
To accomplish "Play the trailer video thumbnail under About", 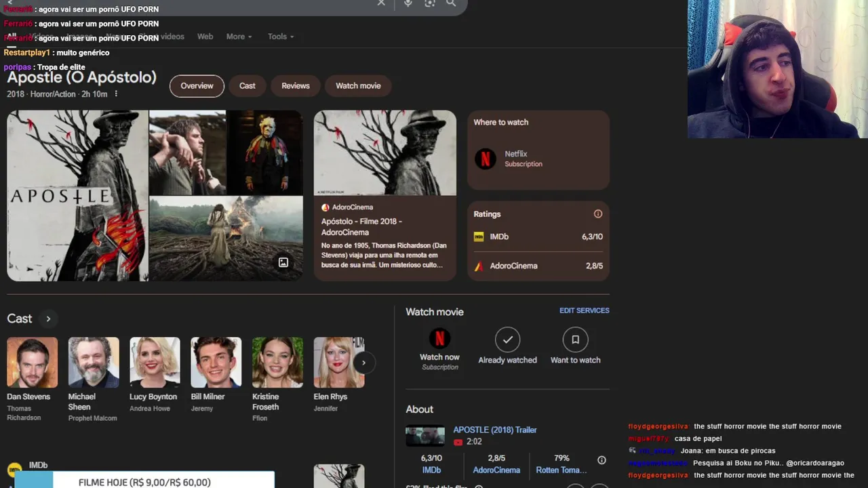I will coord(425,436).
